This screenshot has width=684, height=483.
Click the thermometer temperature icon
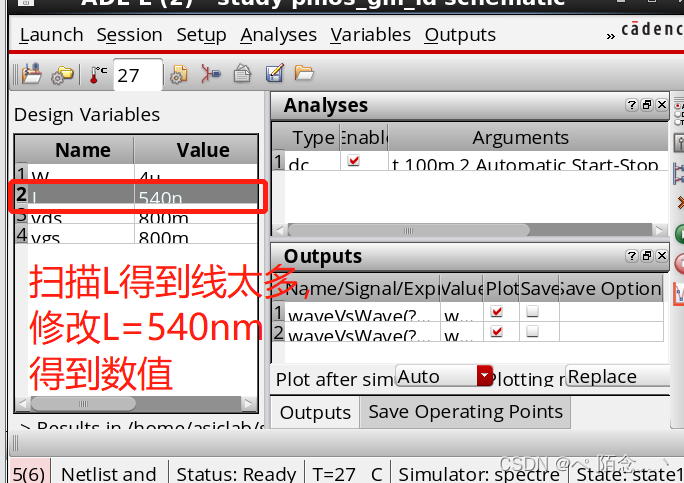pyautogui.click(x=98, y=75)
